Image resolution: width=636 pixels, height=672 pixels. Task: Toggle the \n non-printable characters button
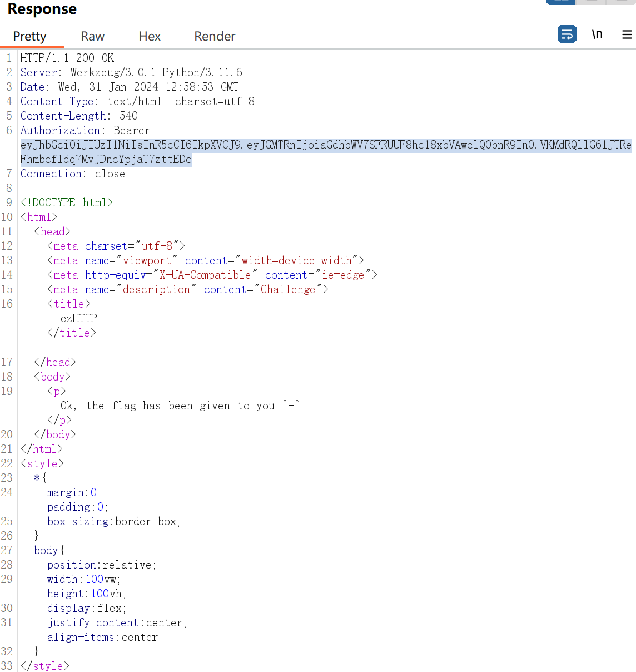pos(597,34)
